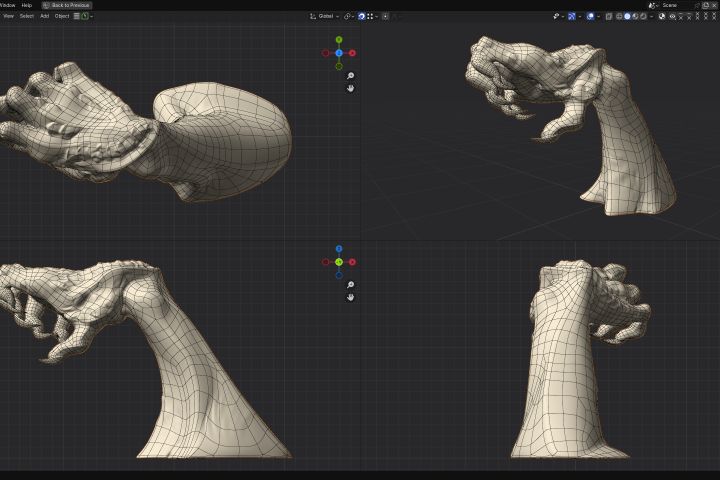Viewport: 720px width, 480px height.
Task: Select material preview viewport shading
Action: [636, 16]
